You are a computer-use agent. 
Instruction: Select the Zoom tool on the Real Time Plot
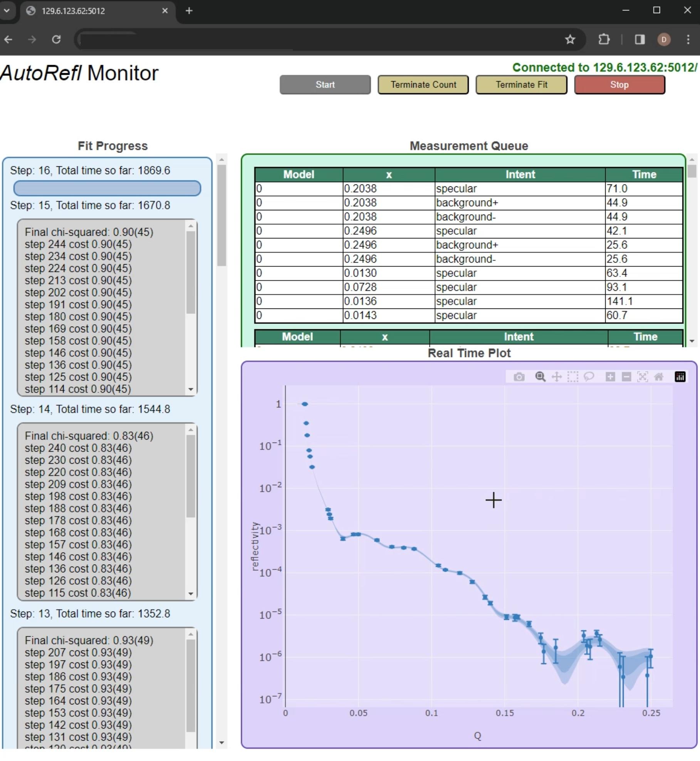pos(541,377)
